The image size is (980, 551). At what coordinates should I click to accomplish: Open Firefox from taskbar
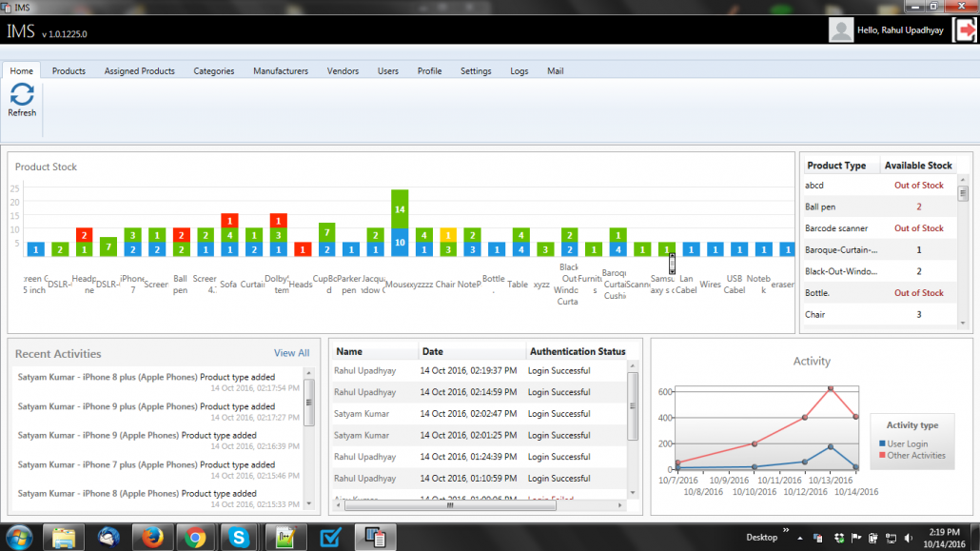(152, 538)
